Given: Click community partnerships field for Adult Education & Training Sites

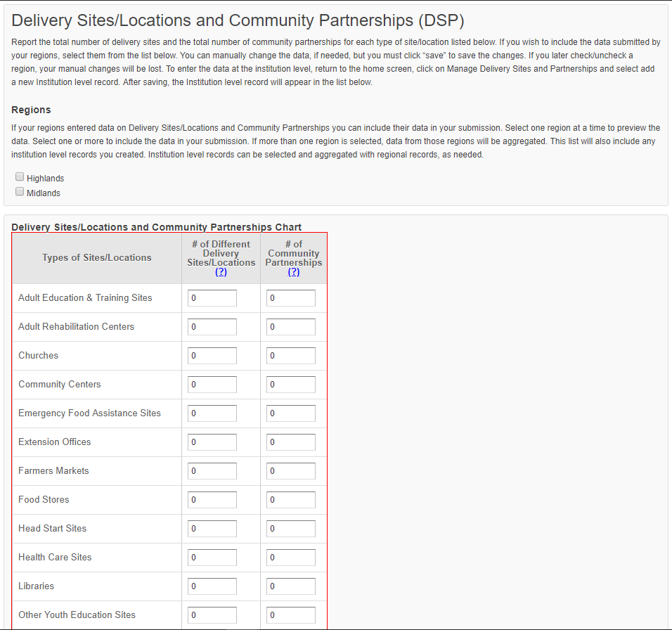Looking at the screenshot, I should pos(291,298).
